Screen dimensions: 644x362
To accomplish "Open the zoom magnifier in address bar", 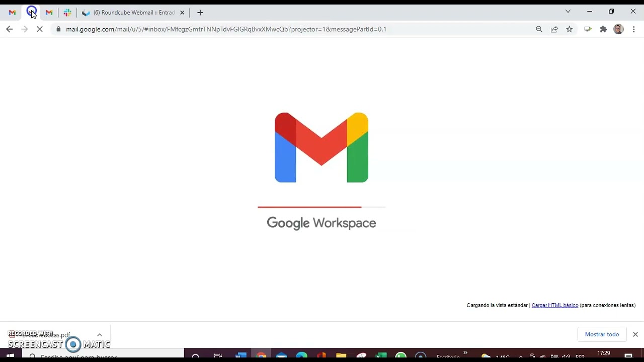I will point(539,29).
